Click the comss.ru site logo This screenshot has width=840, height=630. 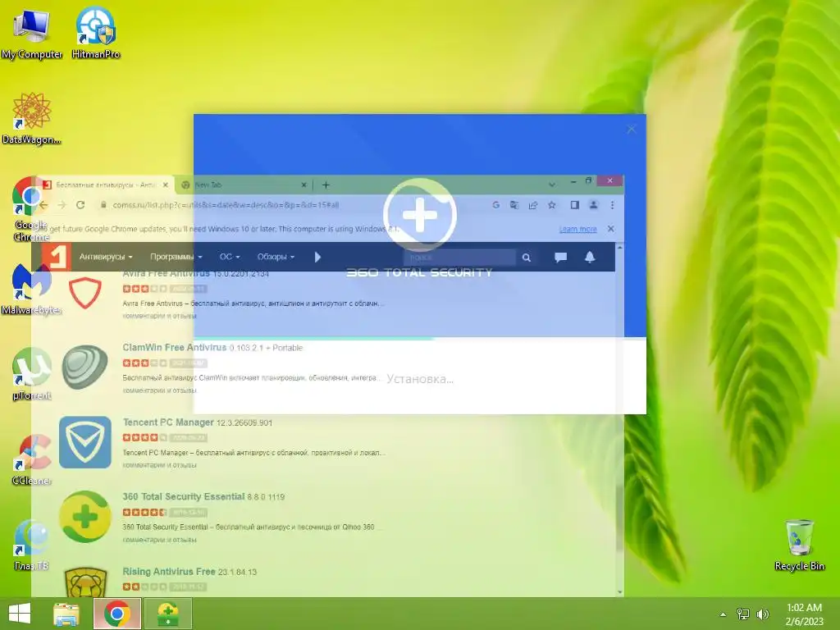coord(57,257)
